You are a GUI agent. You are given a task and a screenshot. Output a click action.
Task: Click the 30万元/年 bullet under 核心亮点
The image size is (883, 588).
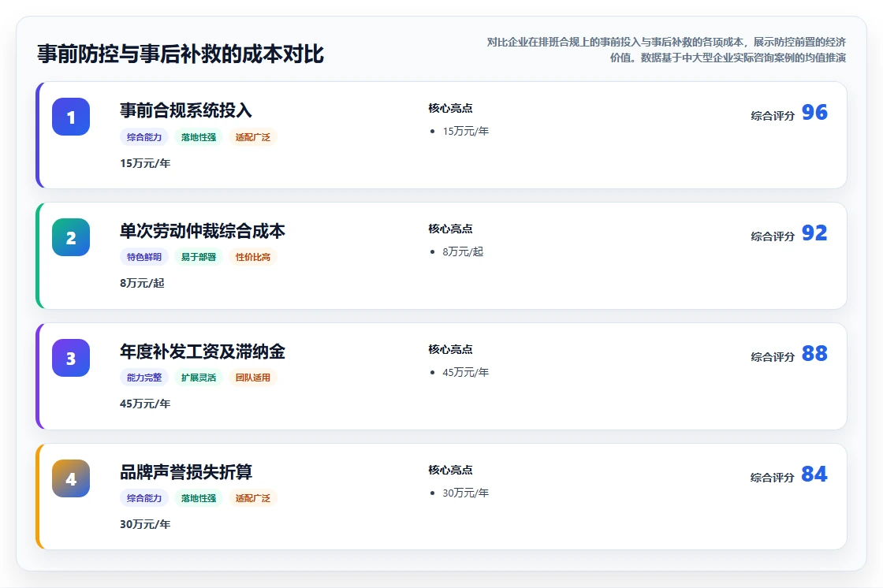[466, 493]
